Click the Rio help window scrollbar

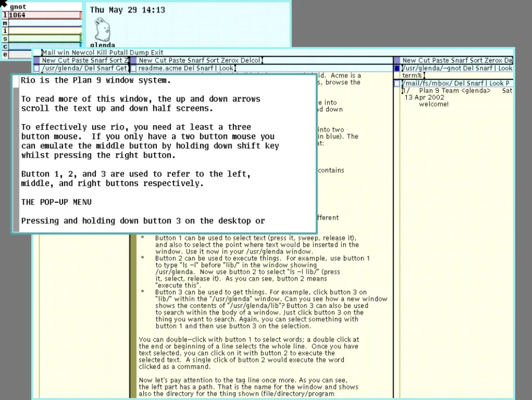(16, 153)
